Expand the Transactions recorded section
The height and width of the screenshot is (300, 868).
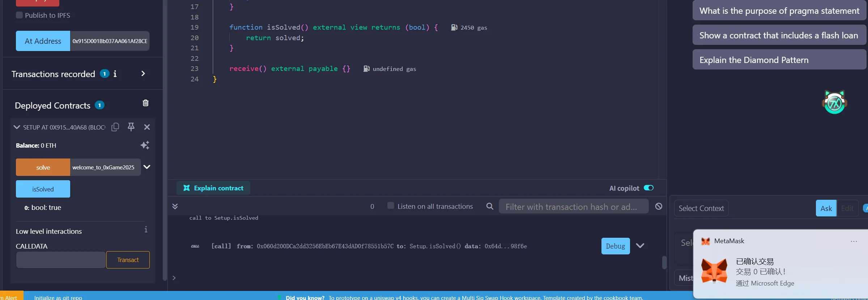pyautogui.click(x=143, y=74)
